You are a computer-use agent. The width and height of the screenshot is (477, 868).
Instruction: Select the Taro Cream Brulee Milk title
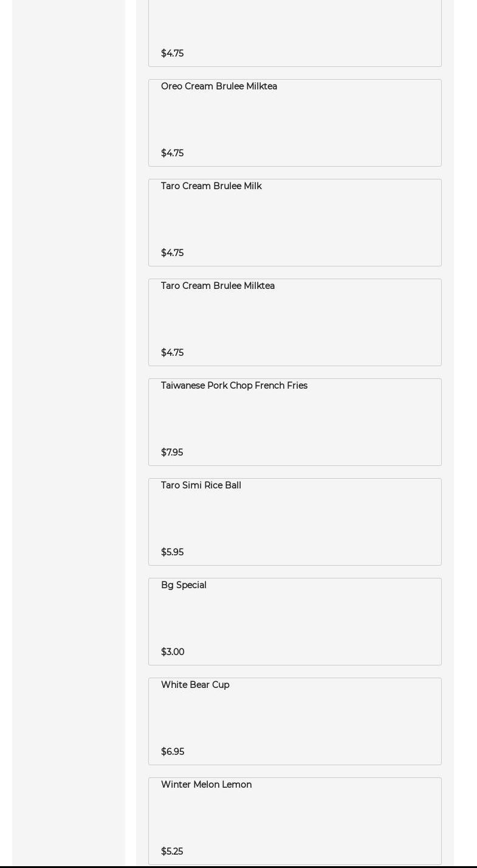pos(211,186)
